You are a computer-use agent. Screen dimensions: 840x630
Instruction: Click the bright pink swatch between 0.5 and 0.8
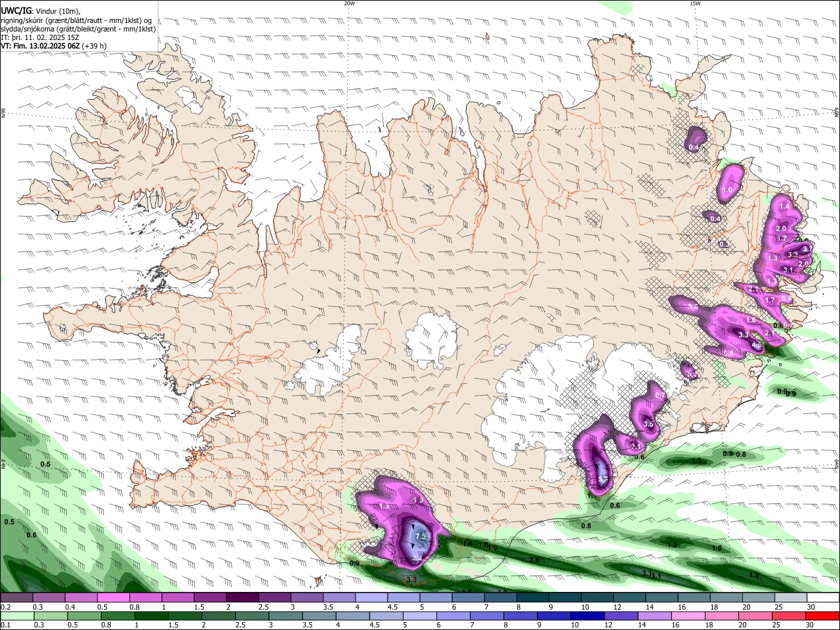click(113, 597)
